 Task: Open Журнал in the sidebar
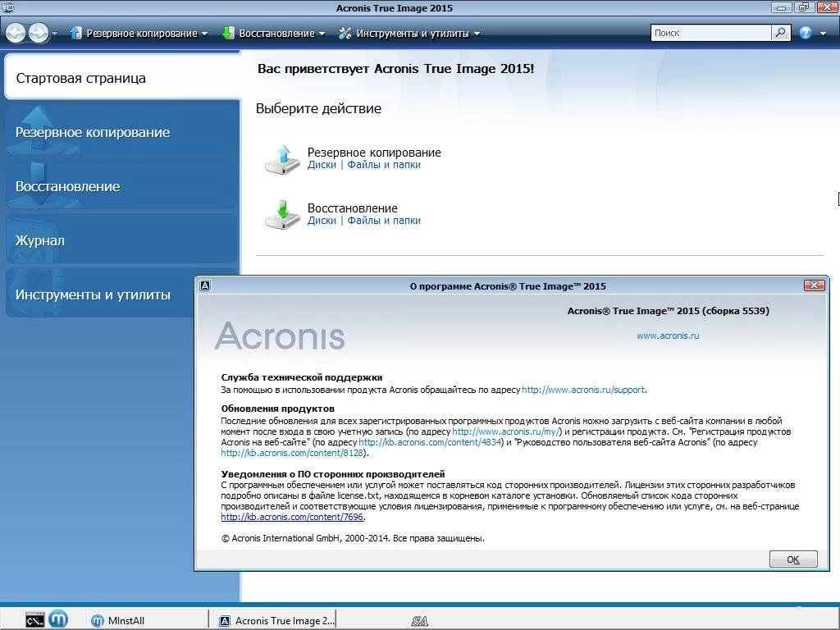tap(122, 240)
